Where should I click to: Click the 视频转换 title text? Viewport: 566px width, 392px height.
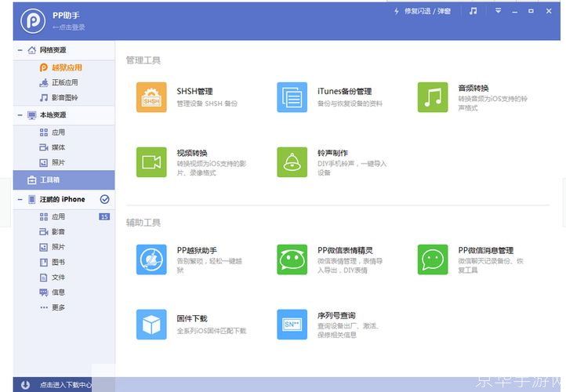click(x=192, y=153)
